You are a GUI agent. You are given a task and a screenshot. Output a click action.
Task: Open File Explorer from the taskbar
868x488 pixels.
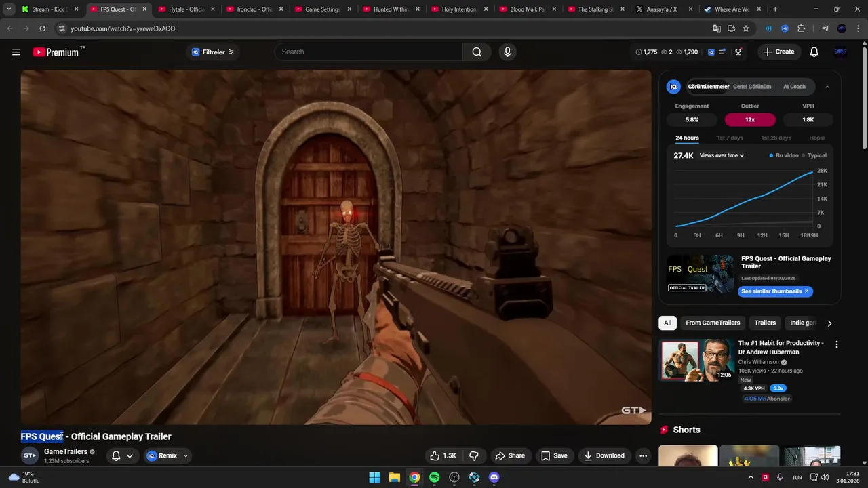(x=394, y=477)
